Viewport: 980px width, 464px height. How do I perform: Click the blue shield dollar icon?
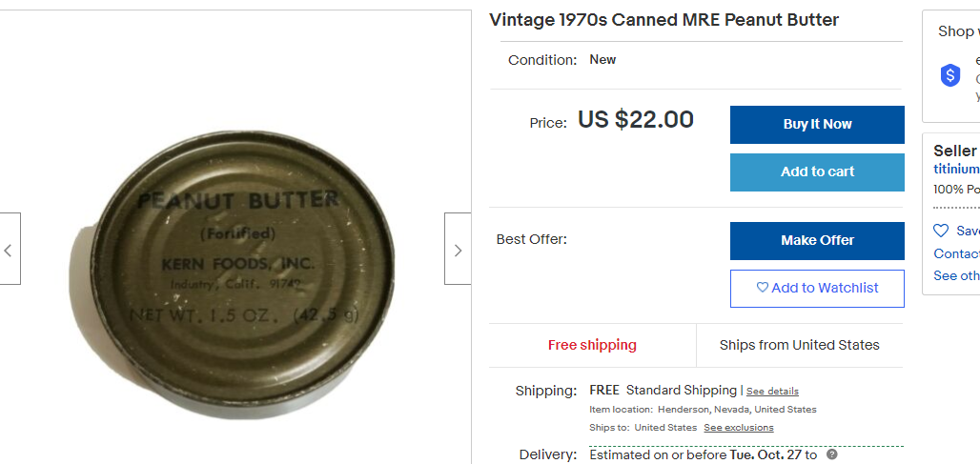pyautogui.click(x=950, y=75)
